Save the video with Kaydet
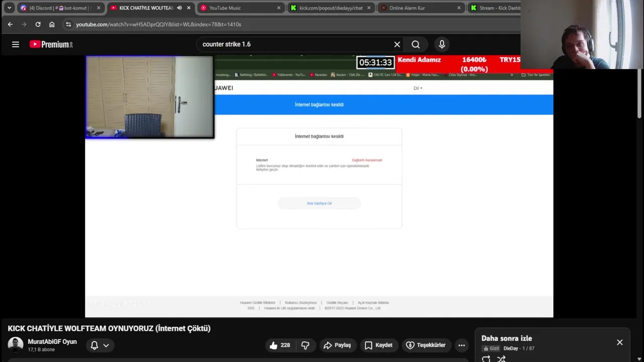The image size is (644, 362). tap(378, 345)
